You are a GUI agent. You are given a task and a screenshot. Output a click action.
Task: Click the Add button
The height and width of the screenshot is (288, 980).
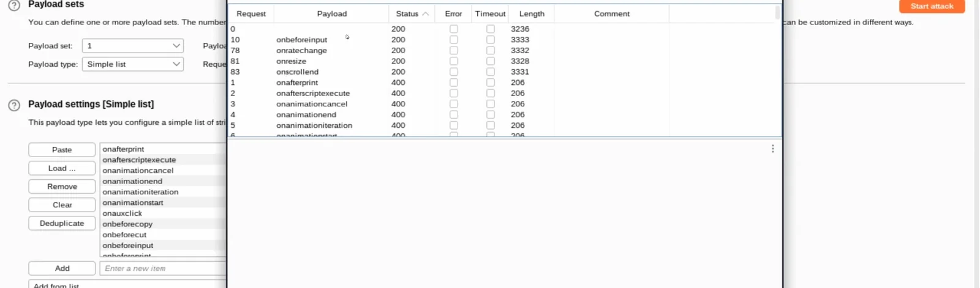coord(62,268)
